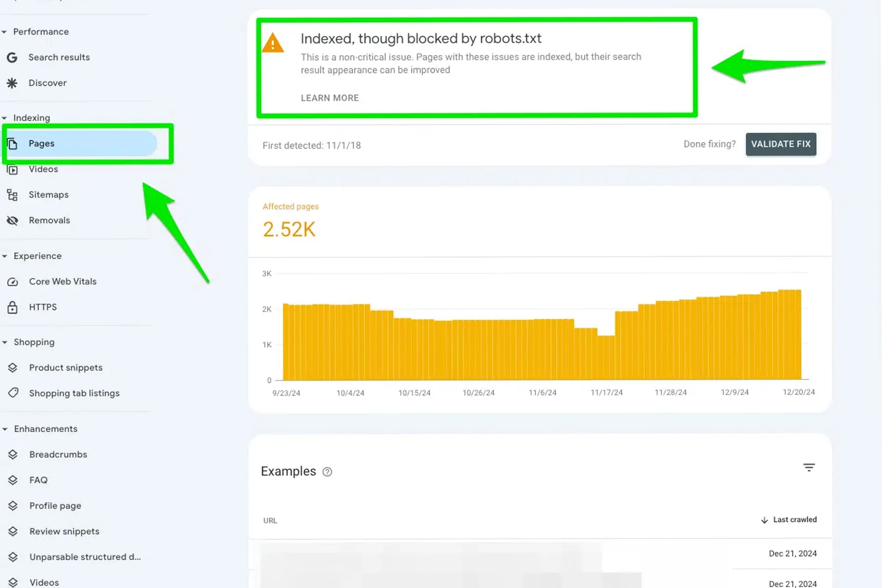Click the chart bar near 11/17/24
This screenshot has width=882, height=588.
pos(607,358)
